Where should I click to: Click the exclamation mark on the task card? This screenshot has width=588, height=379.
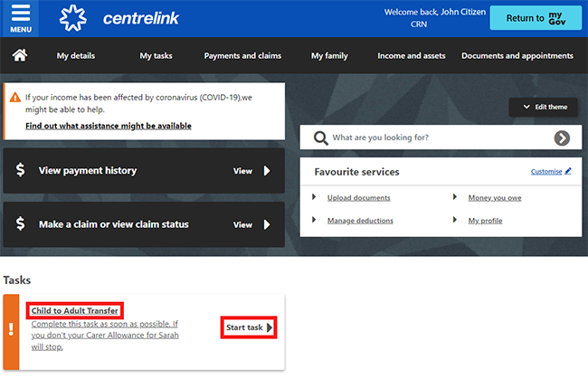[x=11, y=328]
